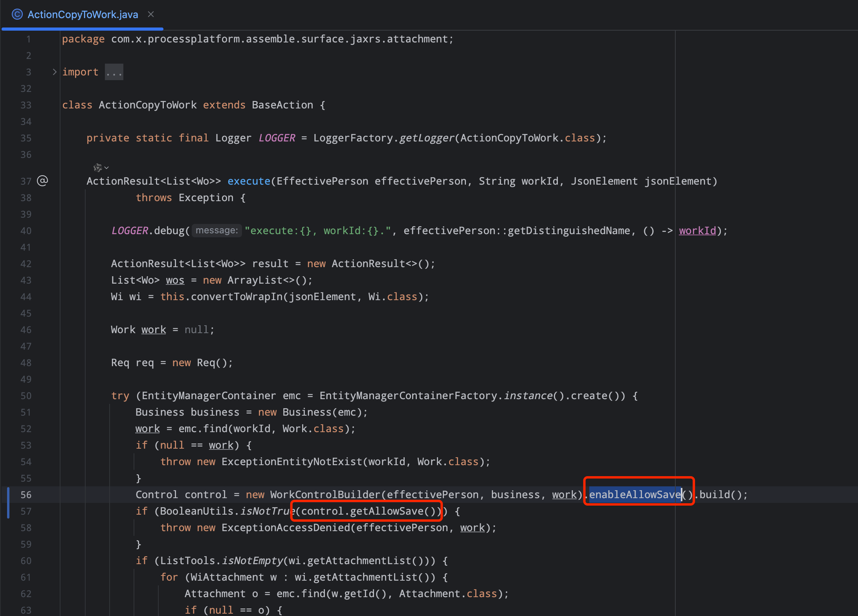Click the 'message:' inlay hint in LOGGER.debug
The image size is (858, 616).
[x=216, y=231]
